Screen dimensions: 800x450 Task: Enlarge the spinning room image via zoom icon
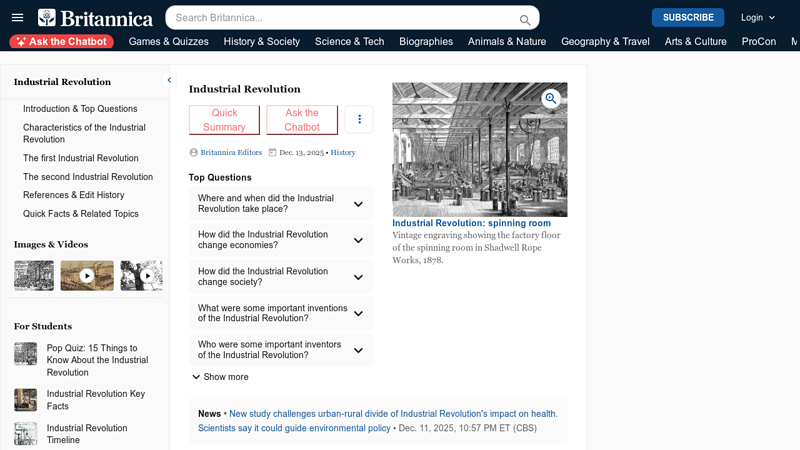coord(551,98)
